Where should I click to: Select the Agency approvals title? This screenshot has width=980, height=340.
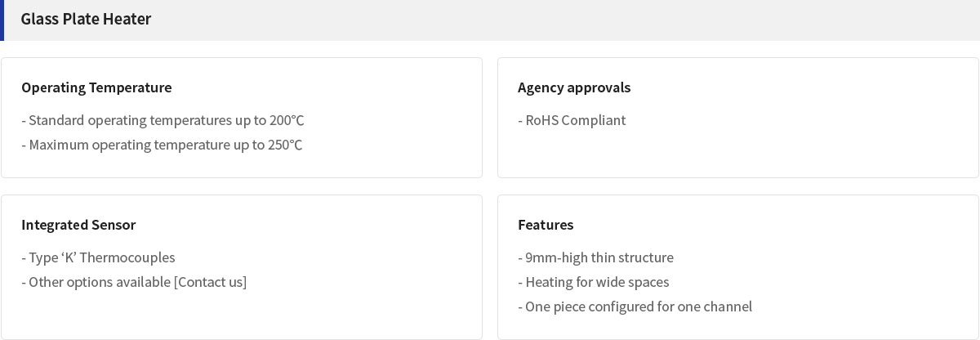574,87
